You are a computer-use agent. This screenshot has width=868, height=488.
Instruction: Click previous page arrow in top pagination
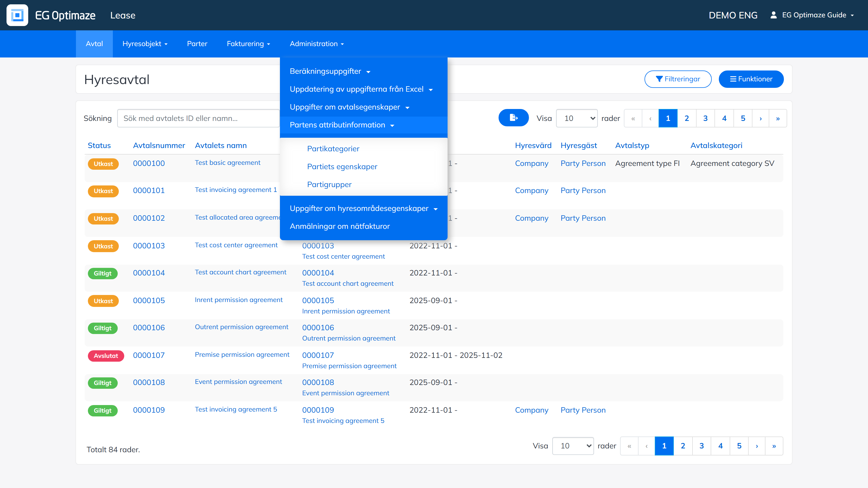coord(650,118)
